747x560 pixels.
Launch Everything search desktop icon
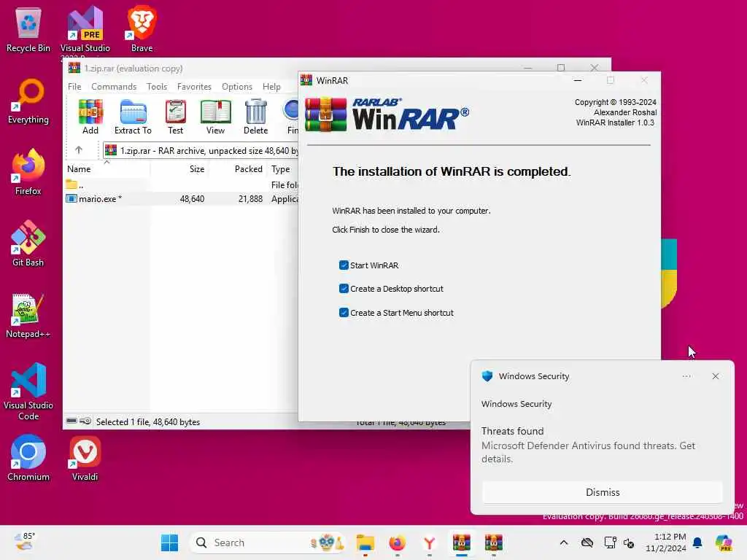[28, 101]
